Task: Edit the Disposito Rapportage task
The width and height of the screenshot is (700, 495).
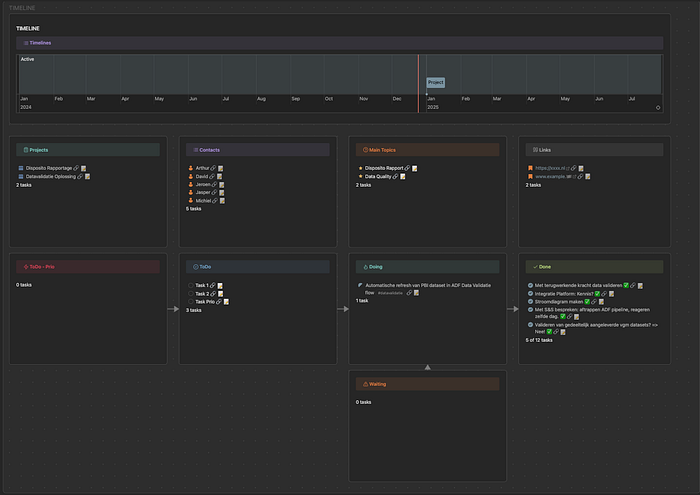Action: click(x=83, y=168)
